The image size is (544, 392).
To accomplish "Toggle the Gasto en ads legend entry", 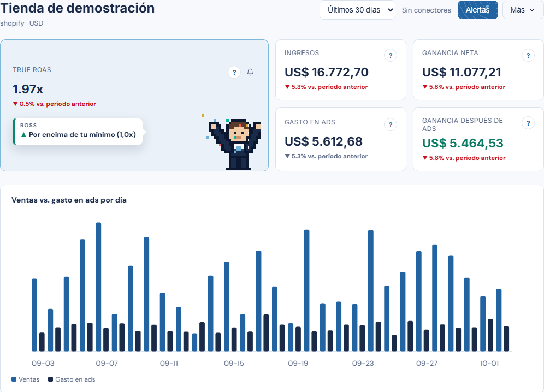I will (72, 379).
